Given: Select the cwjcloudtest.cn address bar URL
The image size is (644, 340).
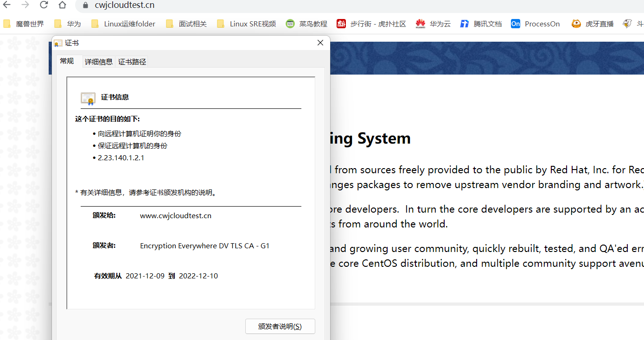Looking at the screenshot, I should click(125, 6).
